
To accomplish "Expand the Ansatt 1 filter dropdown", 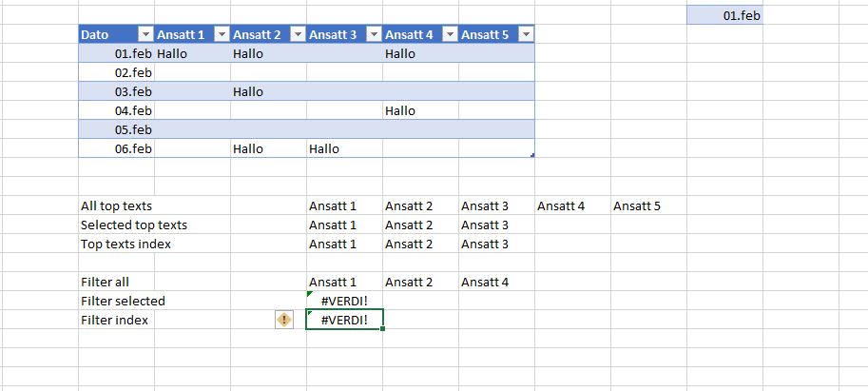I will (x=221, y=34).
